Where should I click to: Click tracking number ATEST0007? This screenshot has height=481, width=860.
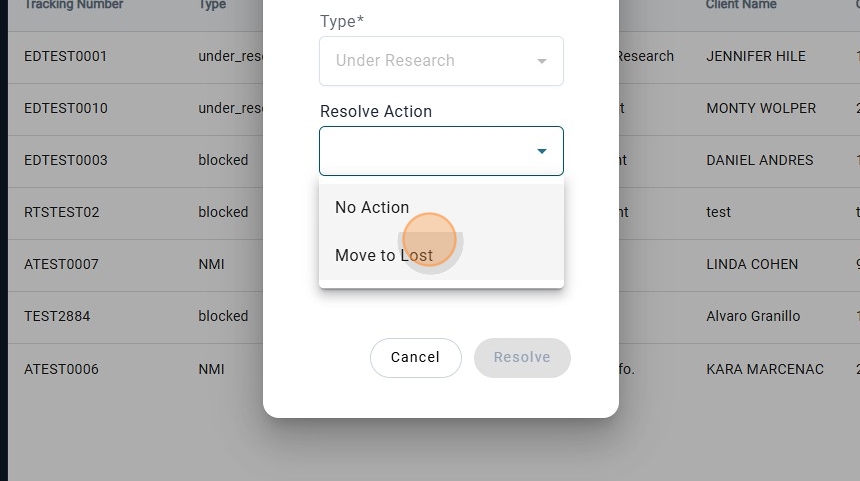[x=61, y=265]
